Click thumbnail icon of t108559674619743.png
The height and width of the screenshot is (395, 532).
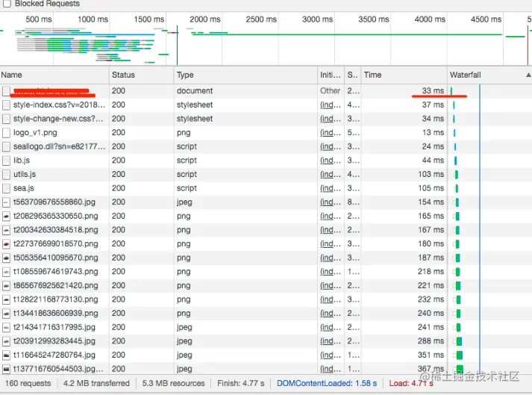click(x=6, y=272)
